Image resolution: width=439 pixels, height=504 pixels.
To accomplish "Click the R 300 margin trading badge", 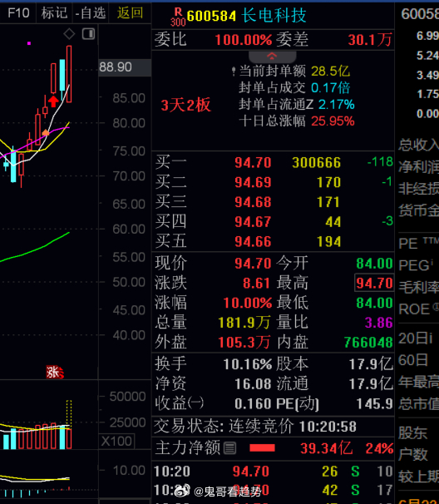I will coord(178,17).
